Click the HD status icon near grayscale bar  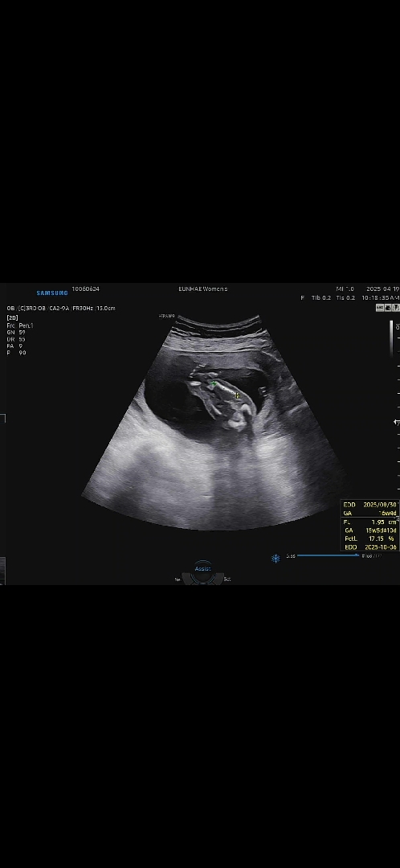(380, 308)
